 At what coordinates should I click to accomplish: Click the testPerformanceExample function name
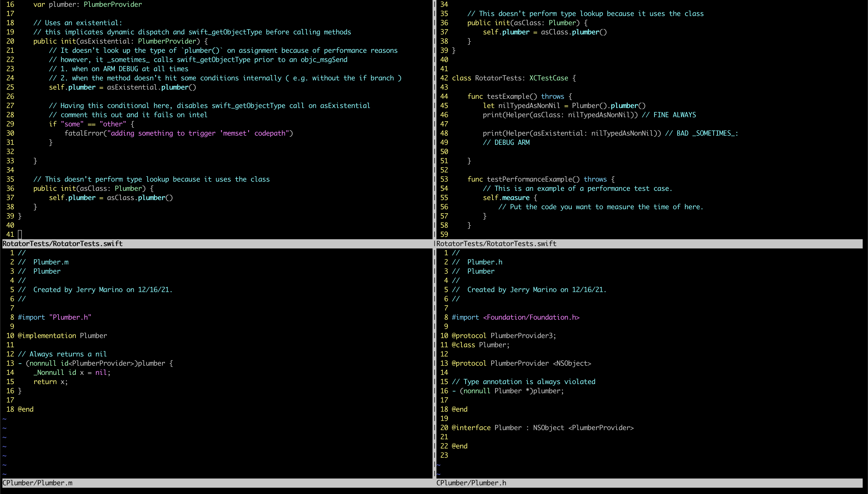(529, 179)
